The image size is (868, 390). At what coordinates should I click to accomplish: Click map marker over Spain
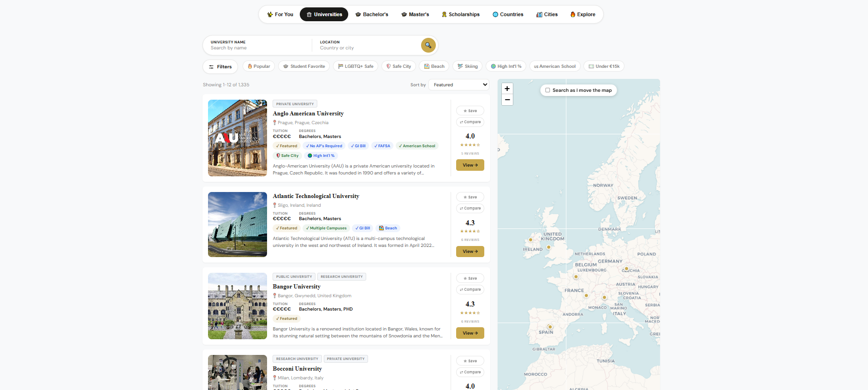[x=550, y=327]
